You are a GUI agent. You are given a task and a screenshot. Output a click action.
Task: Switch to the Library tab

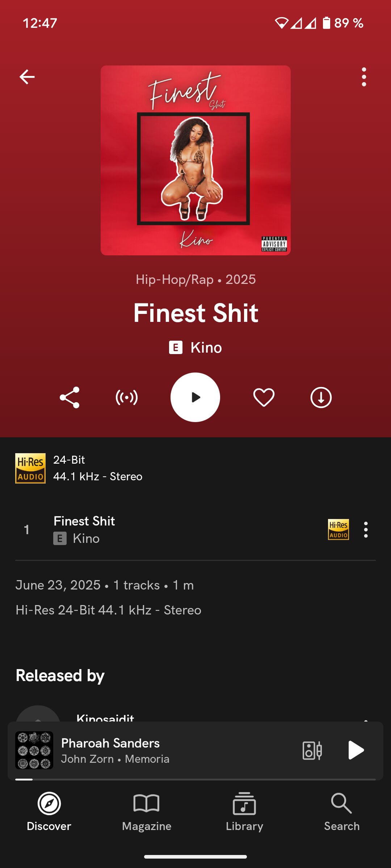pyautogui.click(x=244, y=812)
